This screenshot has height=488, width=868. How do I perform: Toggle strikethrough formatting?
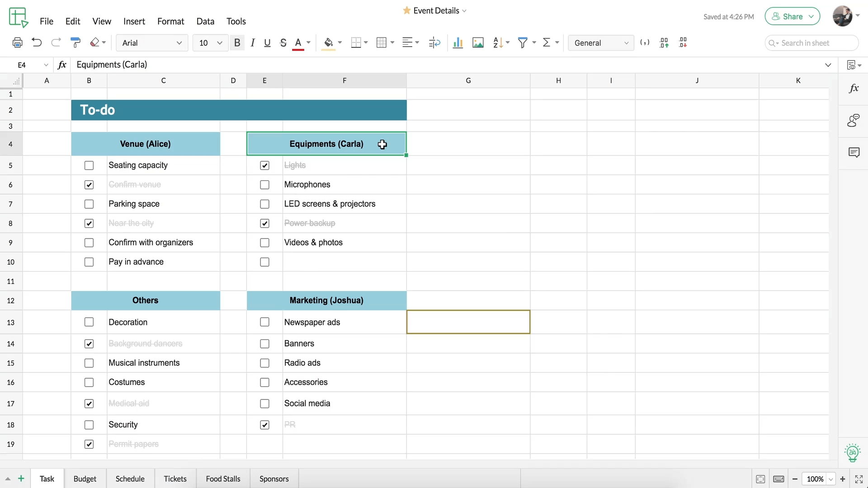tap(283, 43)
